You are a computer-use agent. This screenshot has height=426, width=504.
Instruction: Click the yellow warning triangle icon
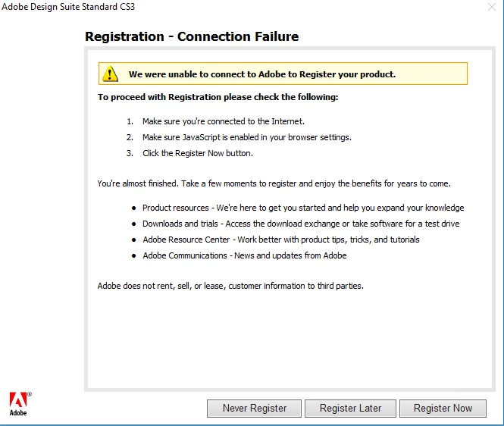tap(110, 74)
